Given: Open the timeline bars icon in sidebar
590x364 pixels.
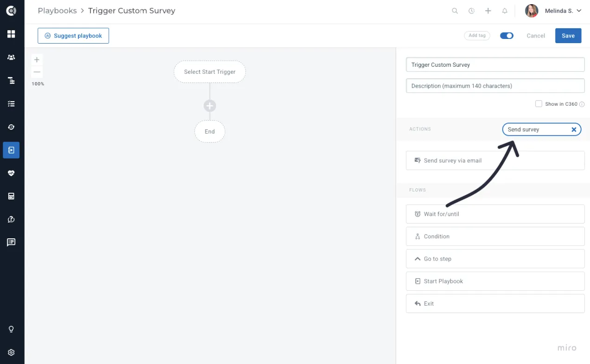Looking at the screenshot, I should tap(11, 80).
